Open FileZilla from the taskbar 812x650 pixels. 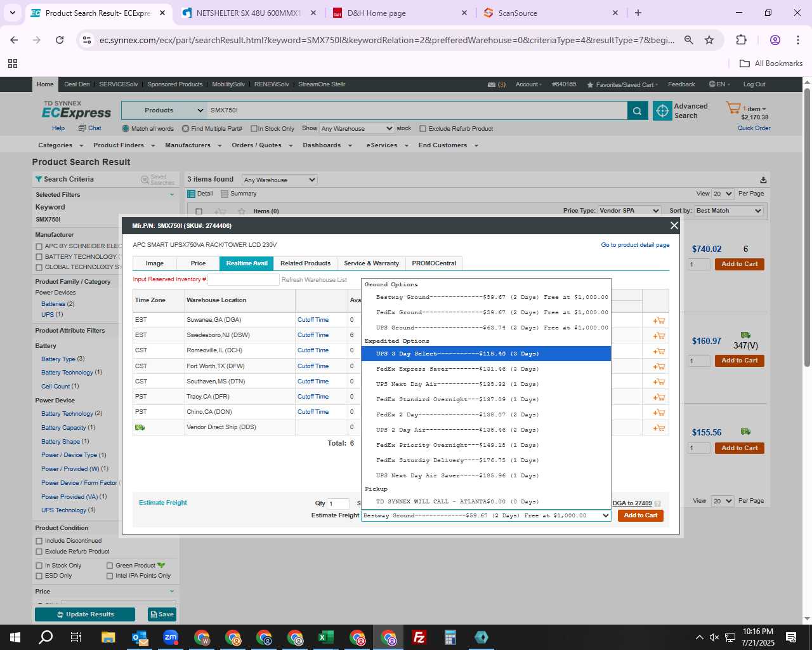point(419,637)
